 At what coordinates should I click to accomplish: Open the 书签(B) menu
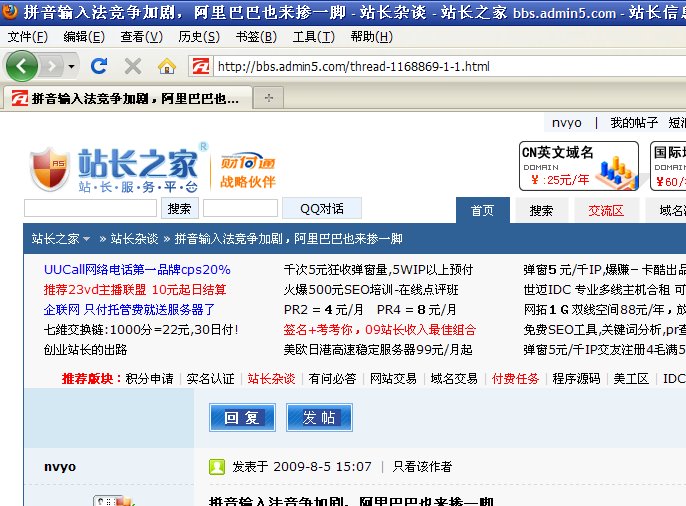pyautogui.click(x=256, y=37)
